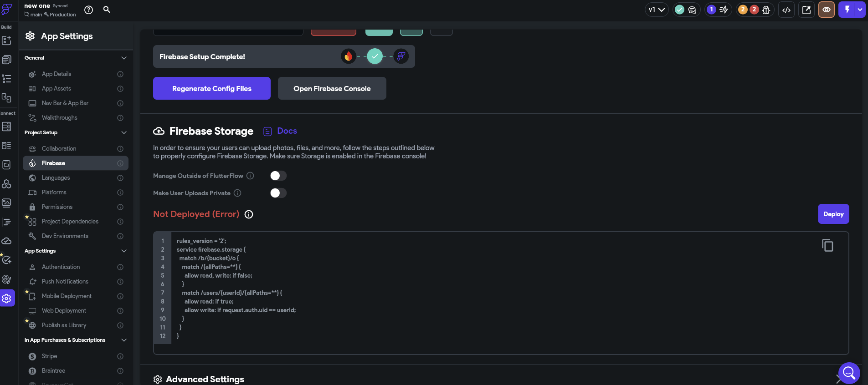Screen dimensions: 868x385
Task: Select Publish as Library
Action: [x=76, y=325]
